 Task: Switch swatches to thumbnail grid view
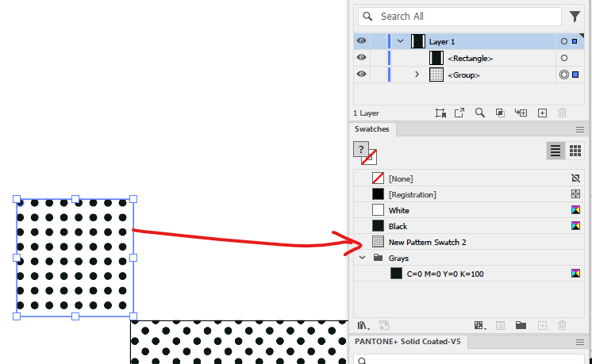coord(575,151)
